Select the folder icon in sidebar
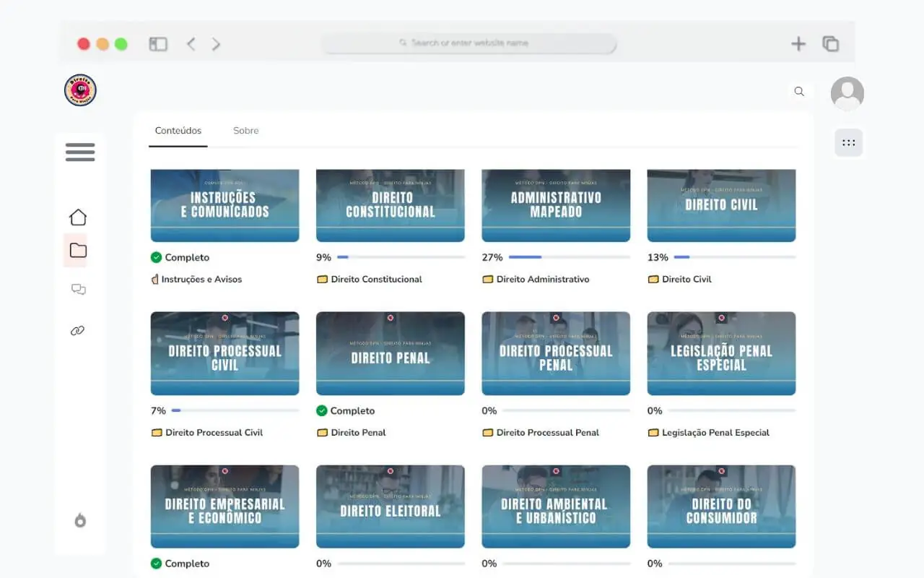The image size is (924, 578). click(78, 251)
